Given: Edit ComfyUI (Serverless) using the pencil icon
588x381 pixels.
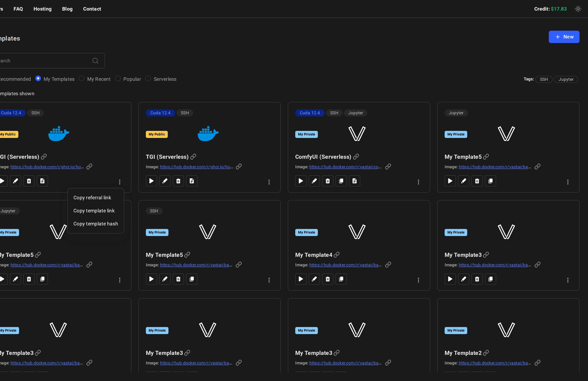Looking at the screenshot, I should pos(314,181).
